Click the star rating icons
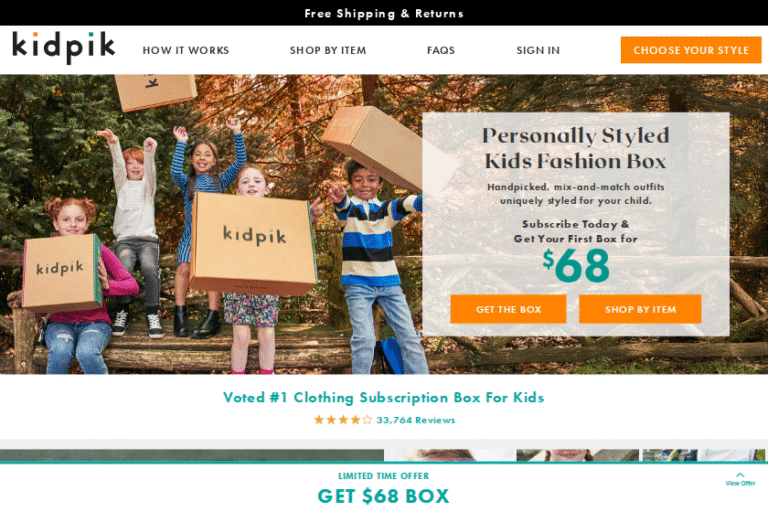This screenshot has width=768, height=512. pos(343,420)
